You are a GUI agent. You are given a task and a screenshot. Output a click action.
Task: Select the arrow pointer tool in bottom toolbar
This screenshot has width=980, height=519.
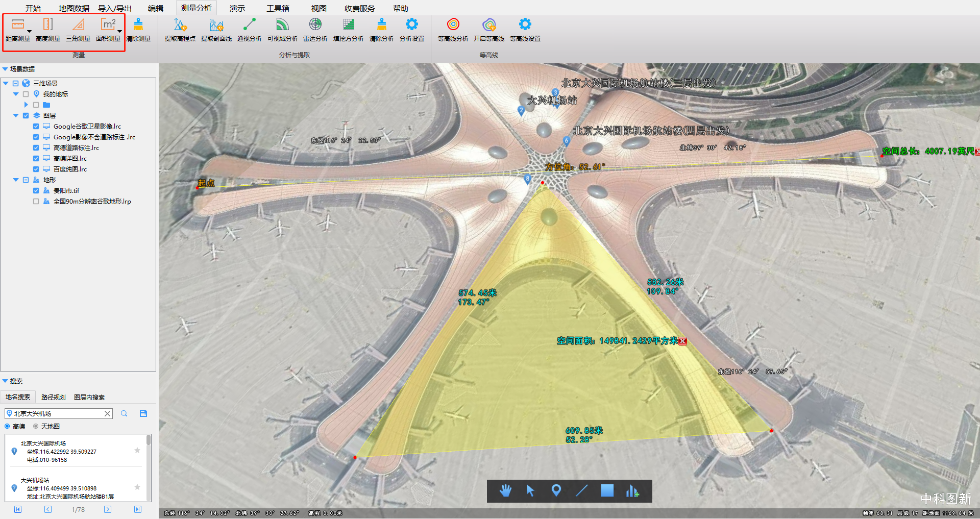(530, 491)
